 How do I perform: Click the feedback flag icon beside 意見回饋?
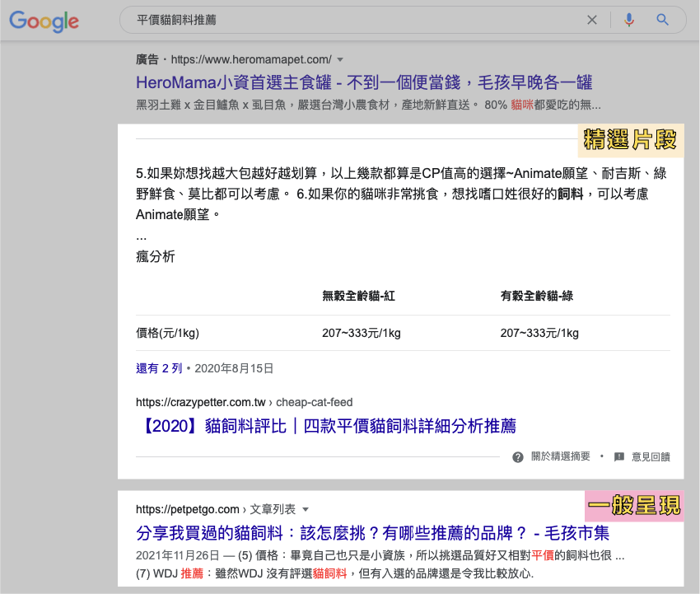tap(619, 457)
